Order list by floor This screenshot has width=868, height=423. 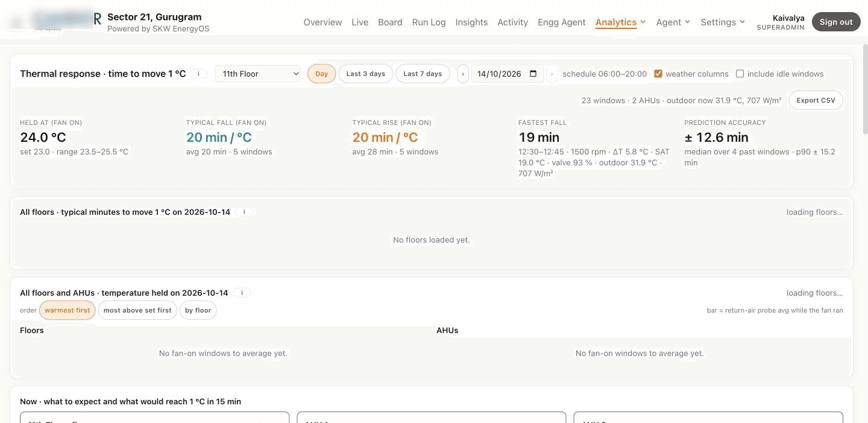[198, 310]
